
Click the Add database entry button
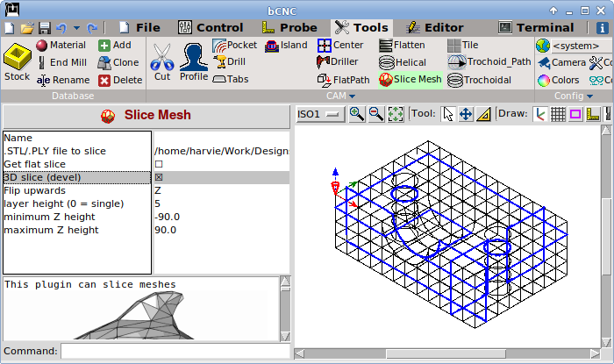[115, 45]
